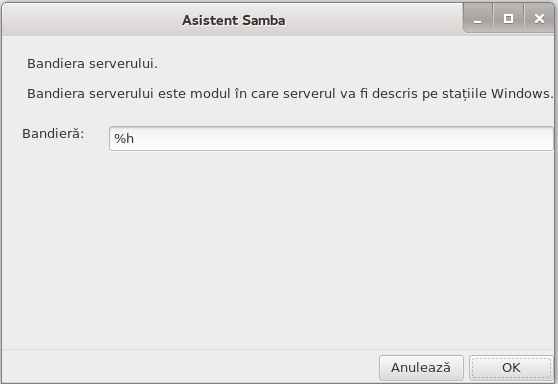The height and width of the screenshot is (384, 558).
Task: Click the empty area below banner field
Action: [x=278, y=249]
